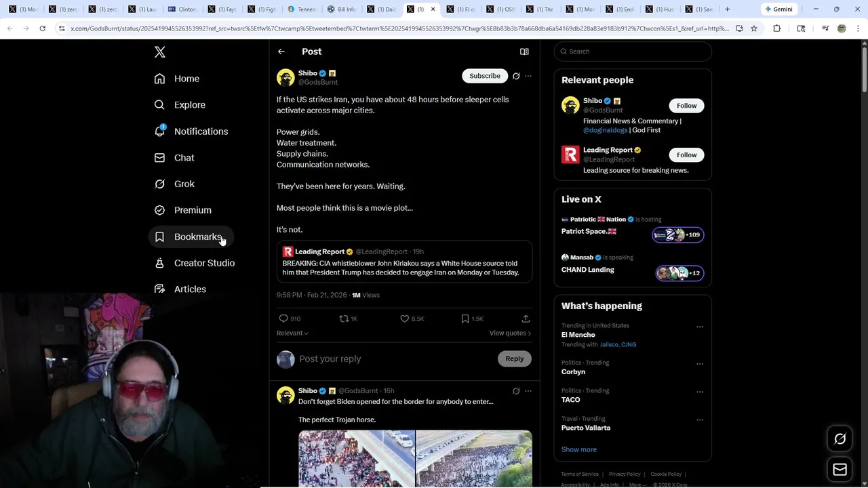The width and height of the screenshot is (868, 488).
Task: Open floating Grok button
Action: (x=840, y=439)
